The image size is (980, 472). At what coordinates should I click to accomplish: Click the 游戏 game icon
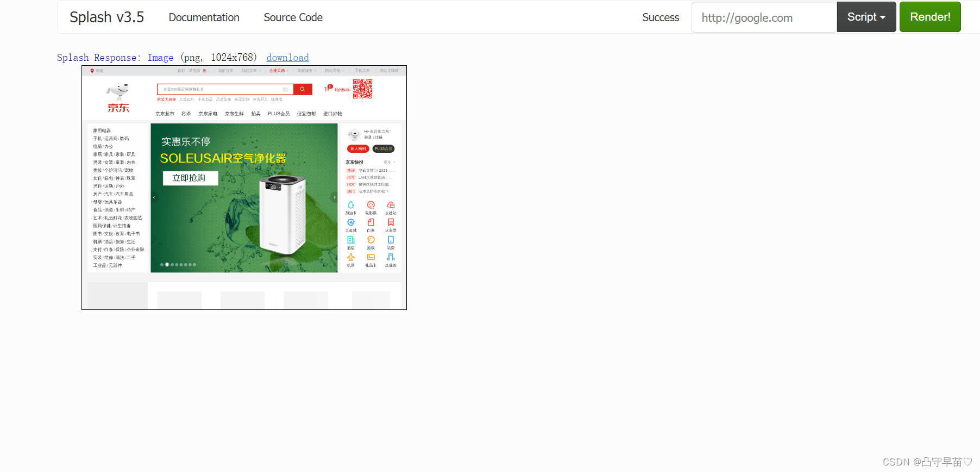[370, 240]
